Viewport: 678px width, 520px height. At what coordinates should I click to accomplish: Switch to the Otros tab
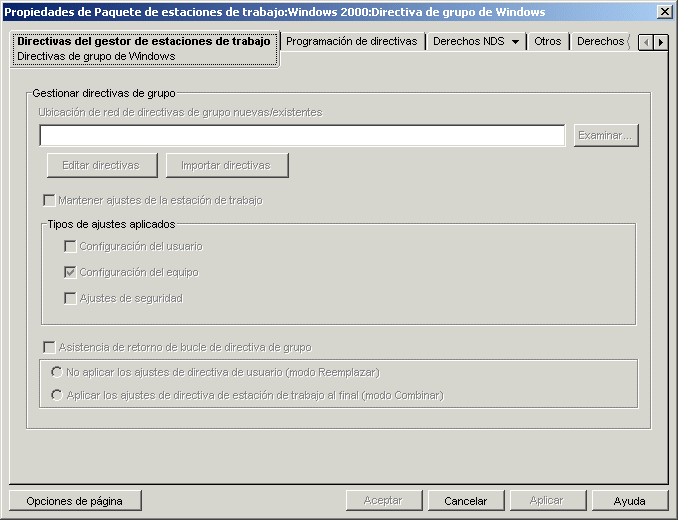(547, 41)
